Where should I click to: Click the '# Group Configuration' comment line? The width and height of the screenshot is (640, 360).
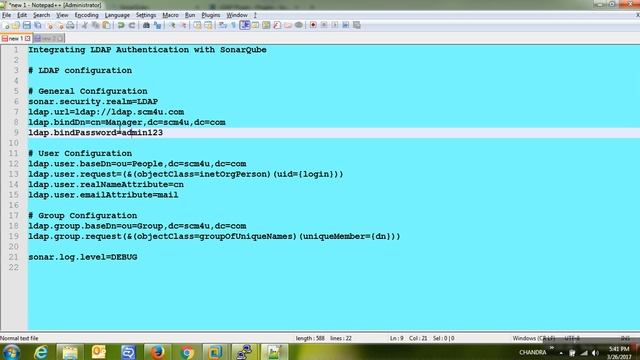pyautogui.click(x=83, y=216)
